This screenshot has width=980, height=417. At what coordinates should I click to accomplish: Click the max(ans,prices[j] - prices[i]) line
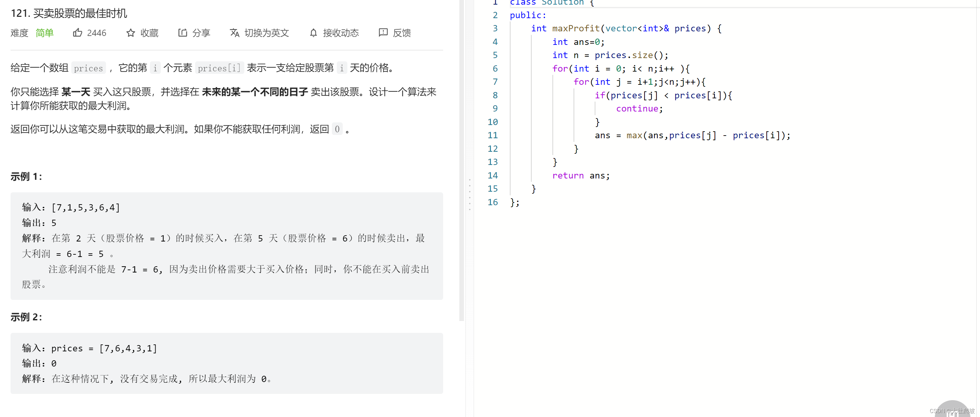[x=693, y=135]
